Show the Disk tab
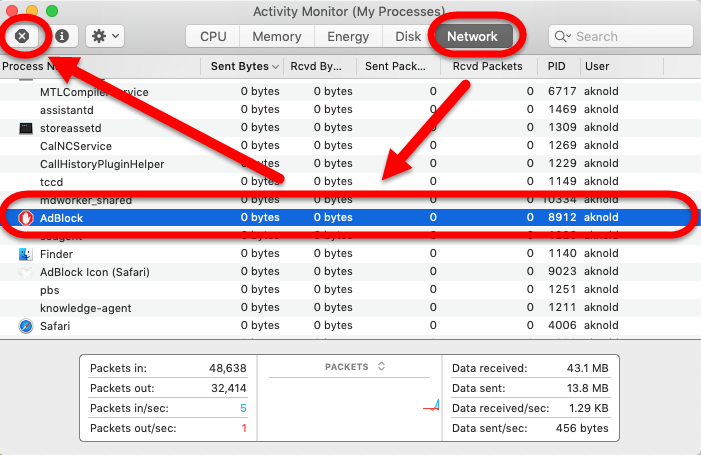Screen dimensions: 701x455 click(x=407, y=37)
